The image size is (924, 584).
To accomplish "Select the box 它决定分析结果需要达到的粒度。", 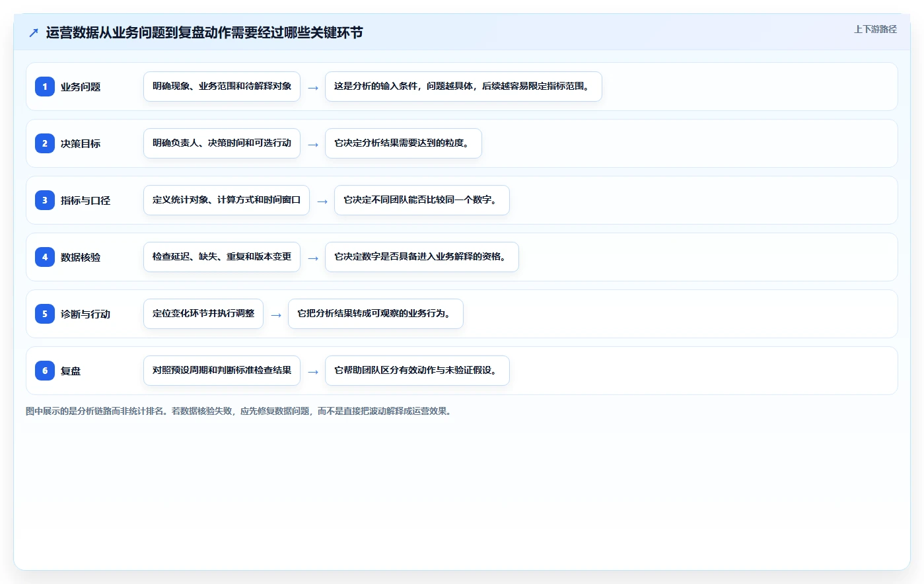I will coord(404,143).
